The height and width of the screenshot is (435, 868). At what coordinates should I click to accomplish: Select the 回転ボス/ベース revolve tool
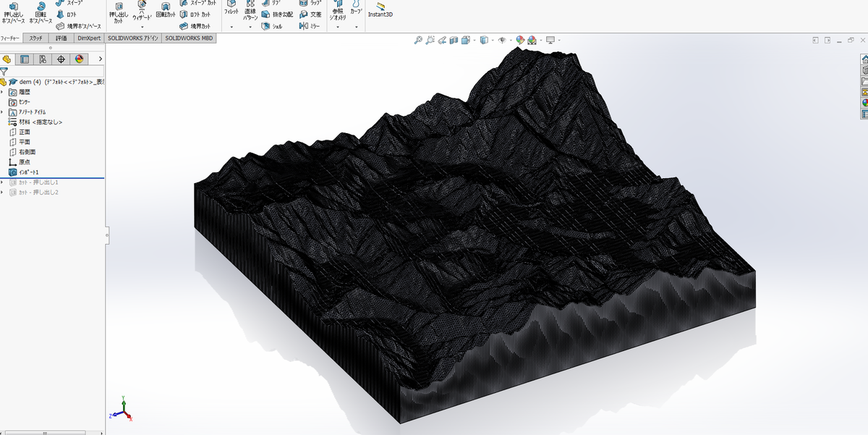click(41, 12)
